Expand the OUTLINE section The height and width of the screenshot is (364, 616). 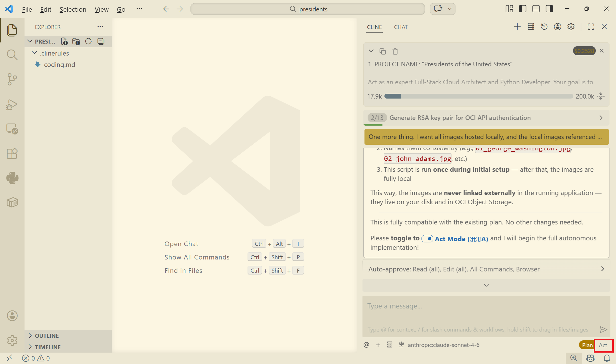47,336
